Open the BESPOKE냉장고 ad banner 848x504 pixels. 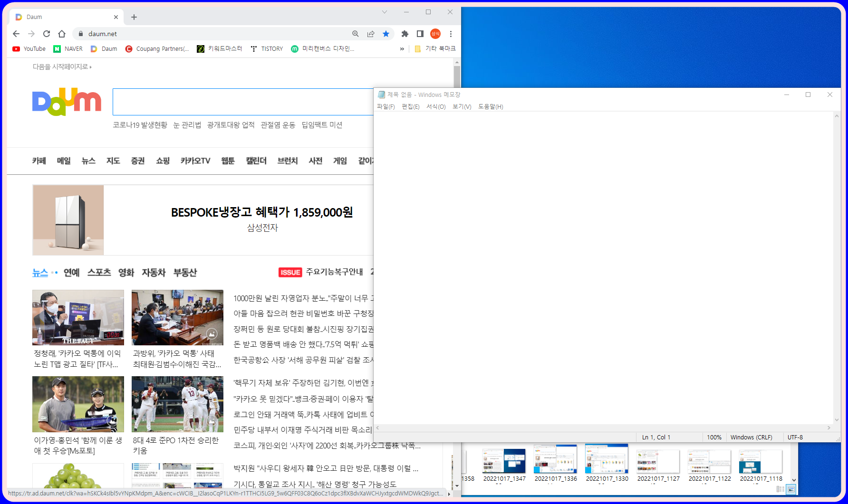[203, 220]
